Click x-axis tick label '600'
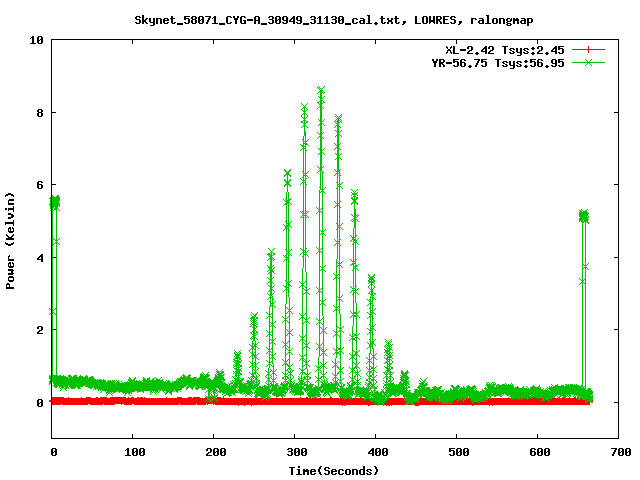640x480 pixels. tap(540, 452)
